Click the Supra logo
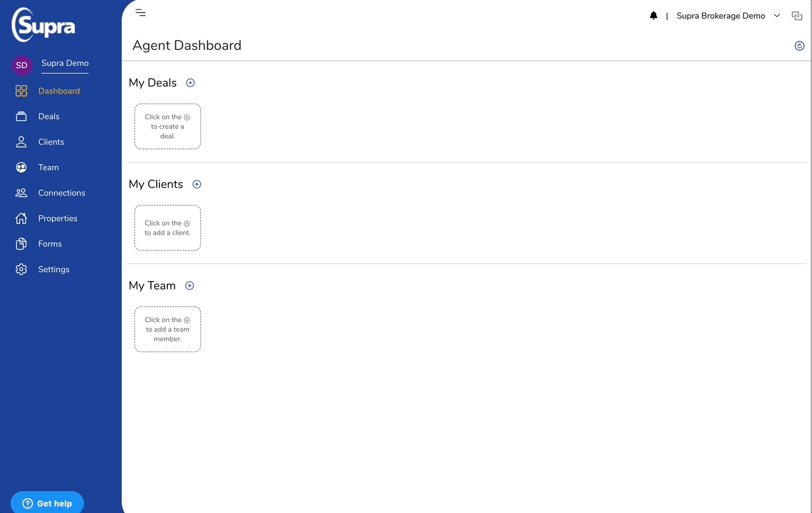 [x=43, y=24]
